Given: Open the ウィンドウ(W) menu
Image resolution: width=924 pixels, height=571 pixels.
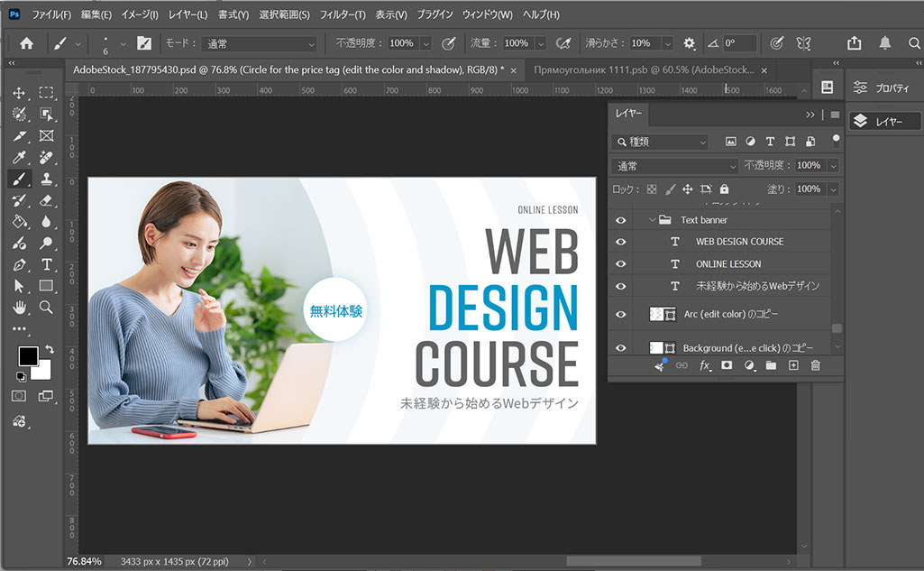Looking at the screenshot, I should pos(488,14).
